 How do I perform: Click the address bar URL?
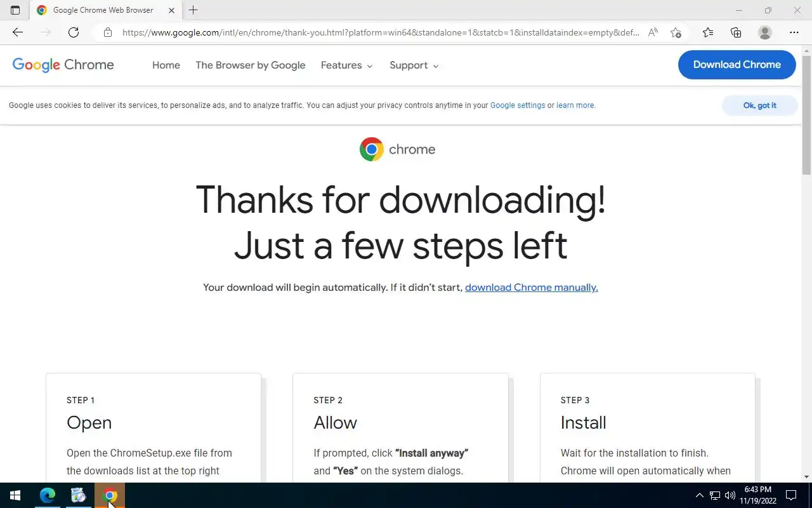pos(381,32)
